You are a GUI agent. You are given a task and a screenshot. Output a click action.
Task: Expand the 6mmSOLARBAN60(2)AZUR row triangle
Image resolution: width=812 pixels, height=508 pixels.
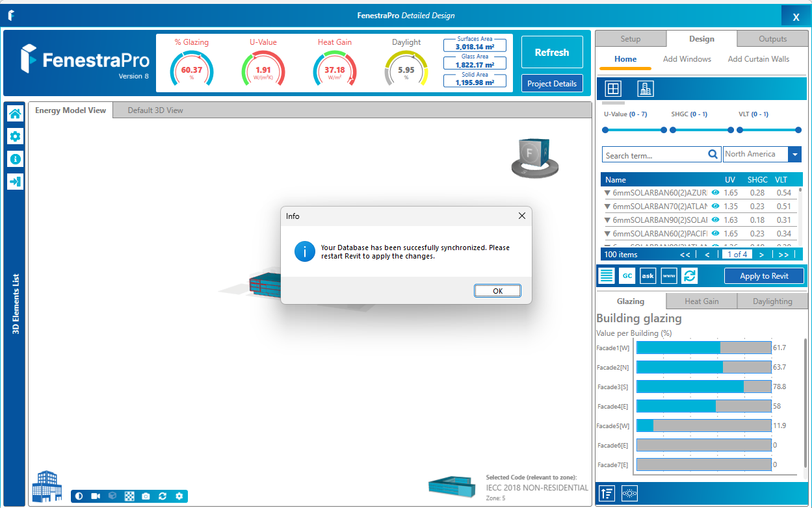tap(607, 193)
